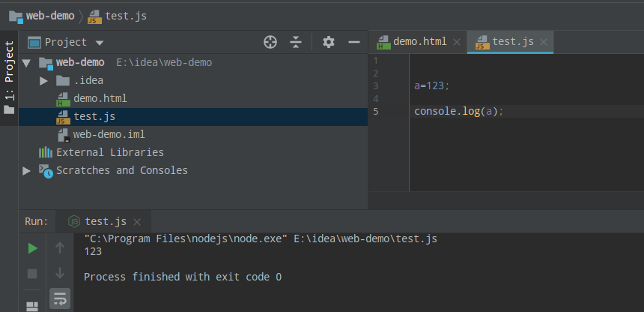Select test.js in project tree

click(x=94, y=116)
